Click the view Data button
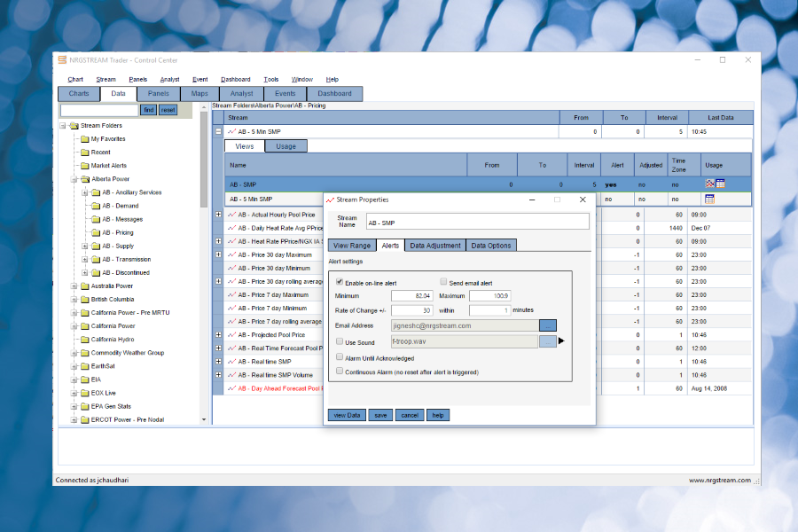Viewport: 798px width, 532px height. tap(347, 416)
